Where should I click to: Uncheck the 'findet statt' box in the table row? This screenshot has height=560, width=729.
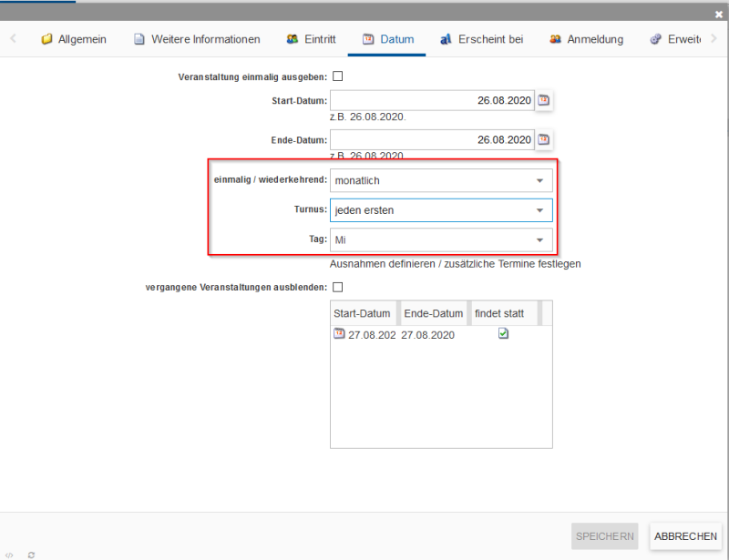[503, 334]
